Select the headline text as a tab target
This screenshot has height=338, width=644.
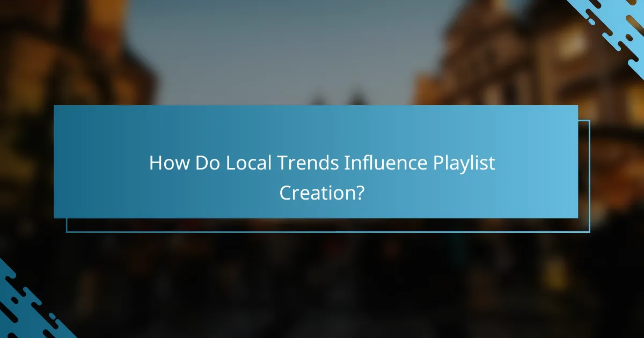pos(321,177)
